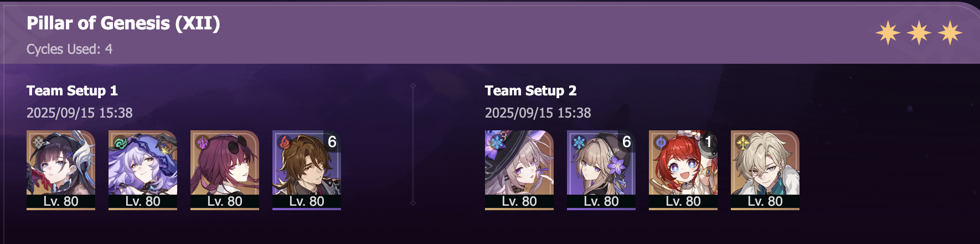980x244 pixels.
Task: Open the brown-haired Fire character portrait
Action: 307,170
